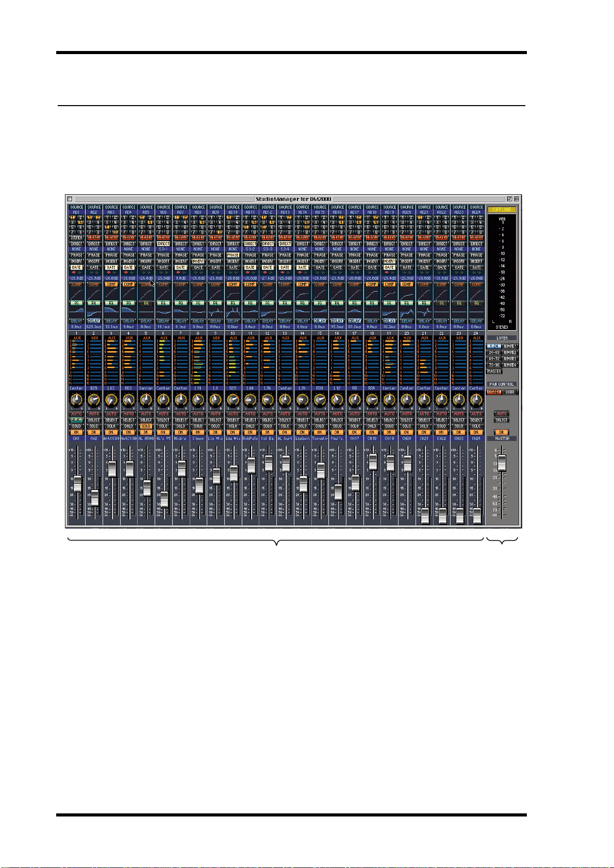This screenshot has height=868, width=614.
Task: Open the EQ curve graph on channel 3
Action: [x=111, y=312]
